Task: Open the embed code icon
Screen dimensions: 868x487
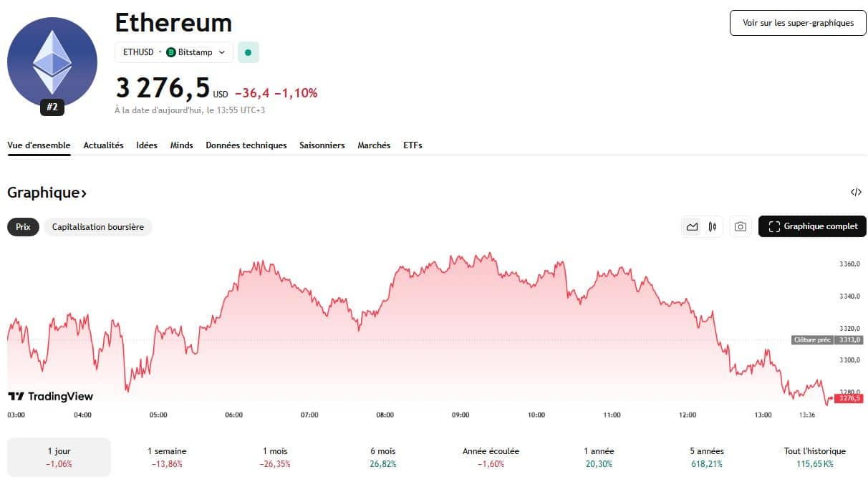Action: tap(856, 192)
